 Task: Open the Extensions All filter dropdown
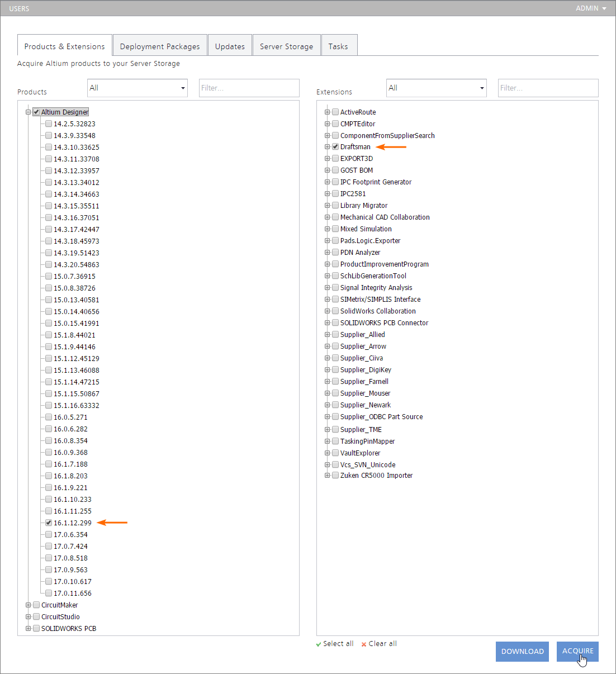click(436, 88)
